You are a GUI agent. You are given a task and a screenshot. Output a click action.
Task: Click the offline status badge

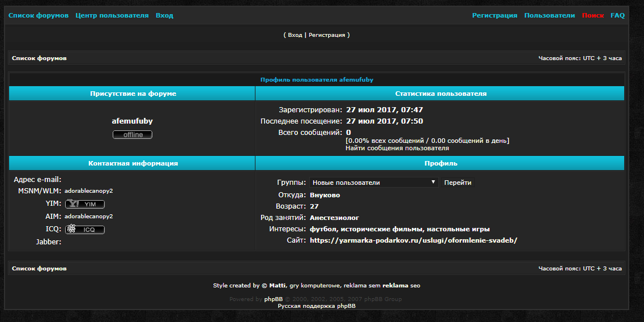point(132,134)
